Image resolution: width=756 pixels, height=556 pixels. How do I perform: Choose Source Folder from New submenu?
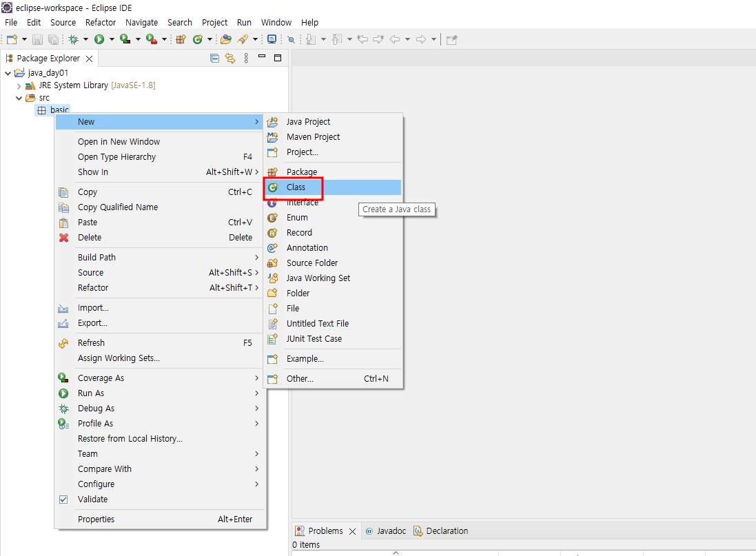[x=334, y=262]
